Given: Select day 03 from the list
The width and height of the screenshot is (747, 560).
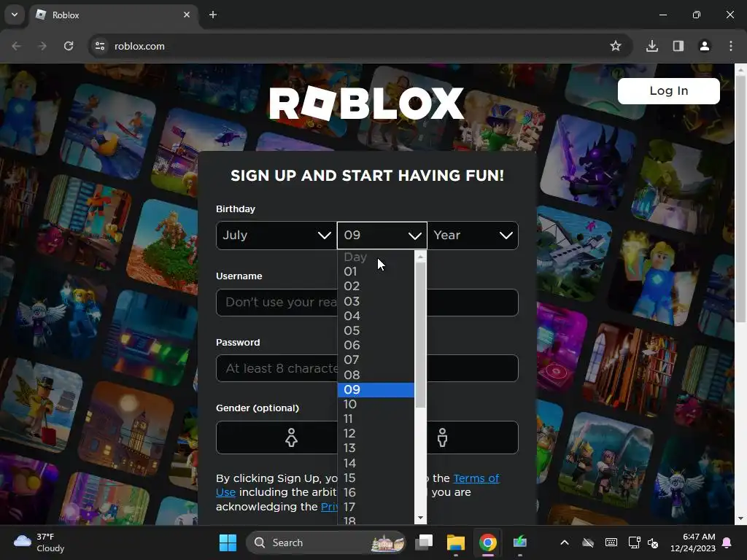Looking at the screenshot, I should tap(376, 301).
